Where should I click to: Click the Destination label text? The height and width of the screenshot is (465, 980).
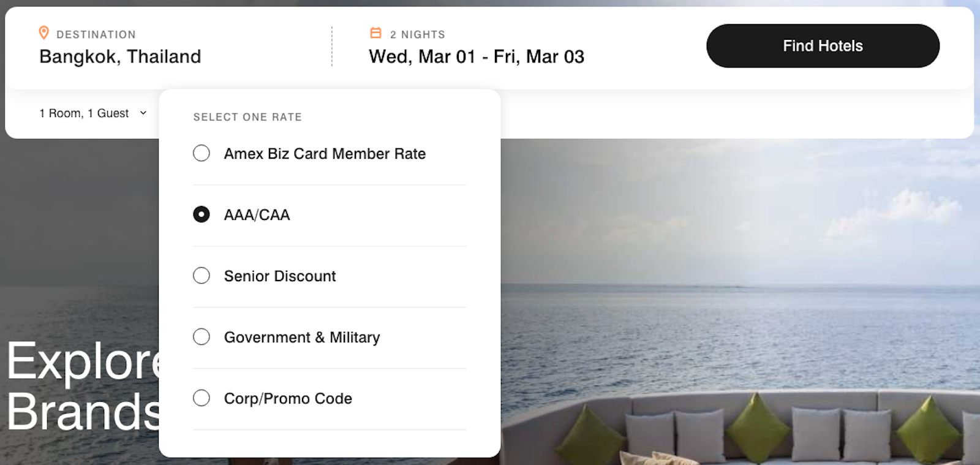(95, 34)
